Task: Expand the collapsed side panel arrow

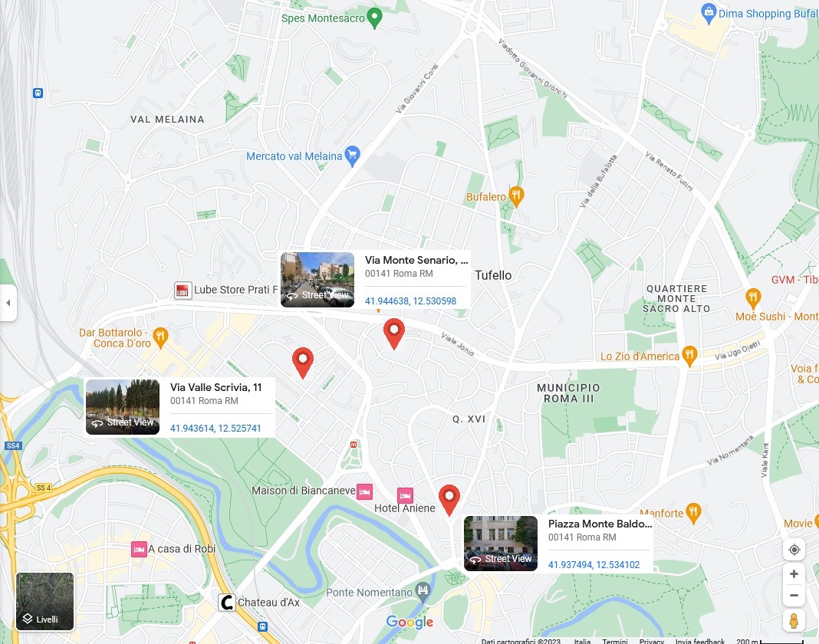Action: coord(8,302)
